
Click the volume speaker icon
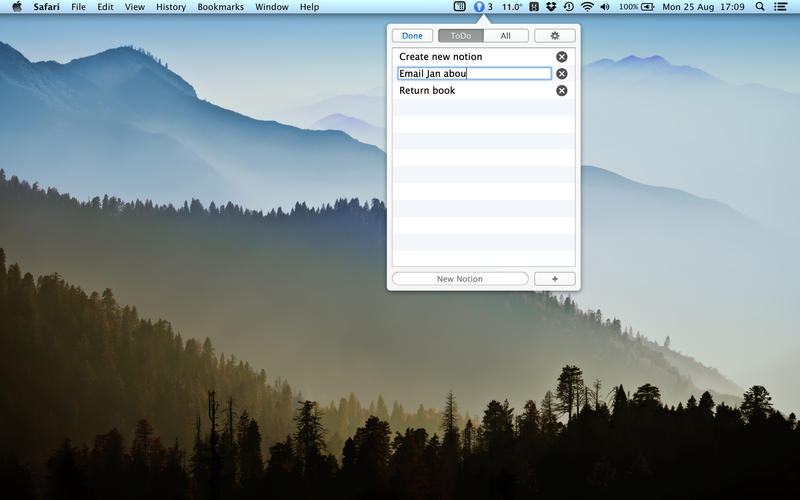(x=604, y=7)
